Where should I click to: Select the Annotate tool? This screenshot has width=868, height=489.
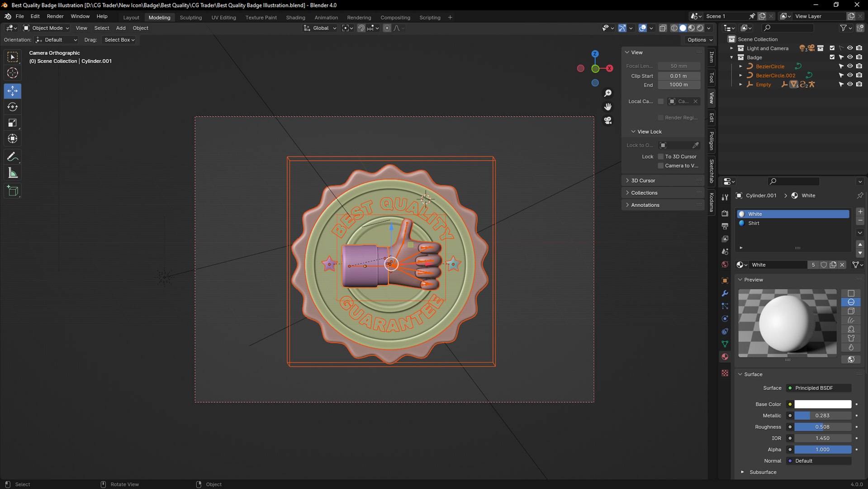tap(13, 157)
